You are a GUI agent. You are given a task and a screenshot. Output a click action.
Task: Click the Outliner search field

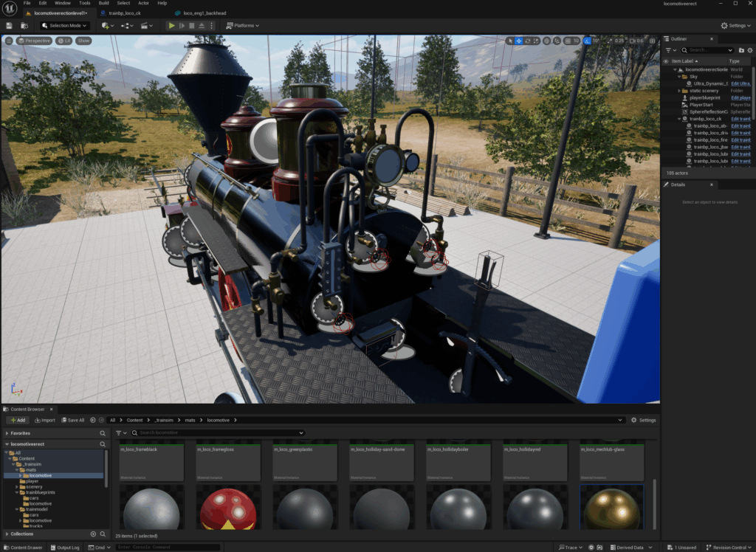tap(707, 50)
